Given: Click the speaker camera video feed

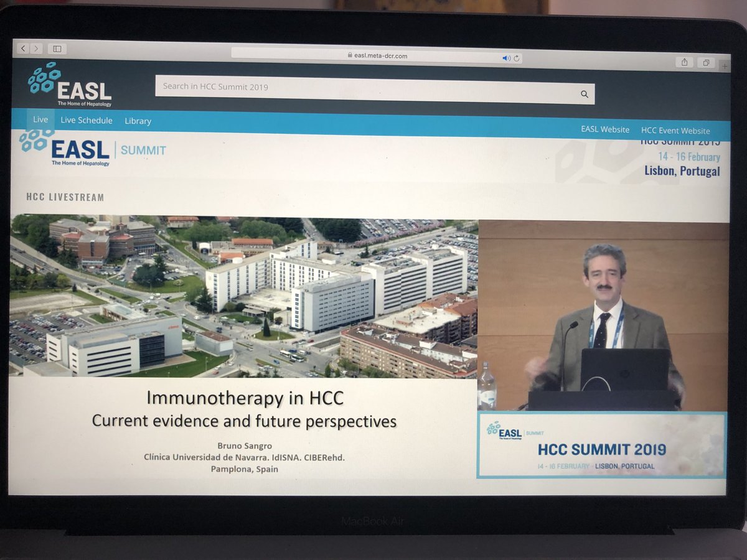Looking at the screenshot, I should pos(603,314).
